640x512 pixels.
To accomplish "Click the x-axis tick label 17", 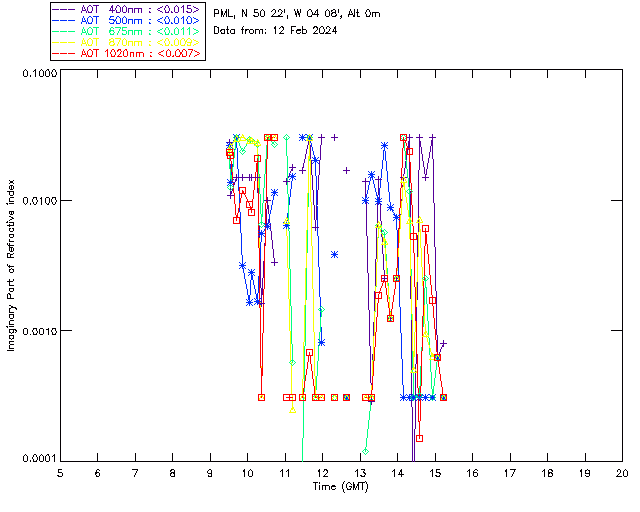I will pyautogui.click(x=510, y=474).
